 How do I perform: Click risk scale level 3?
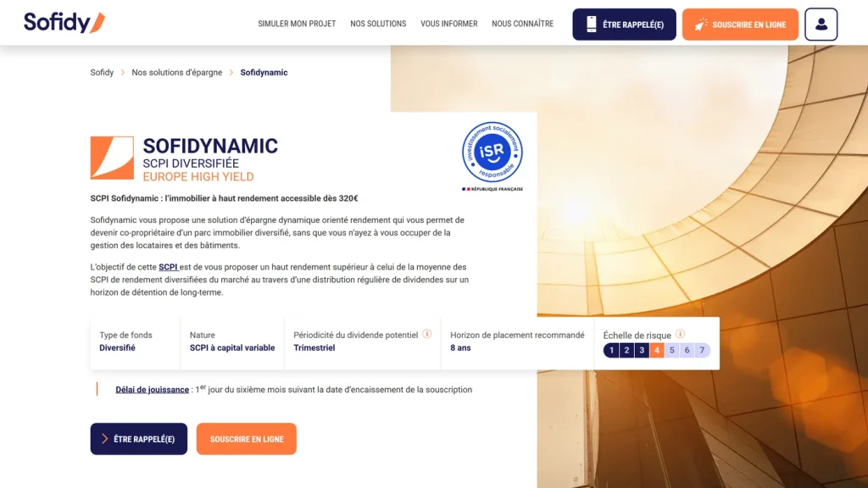(x=642, y=350)
